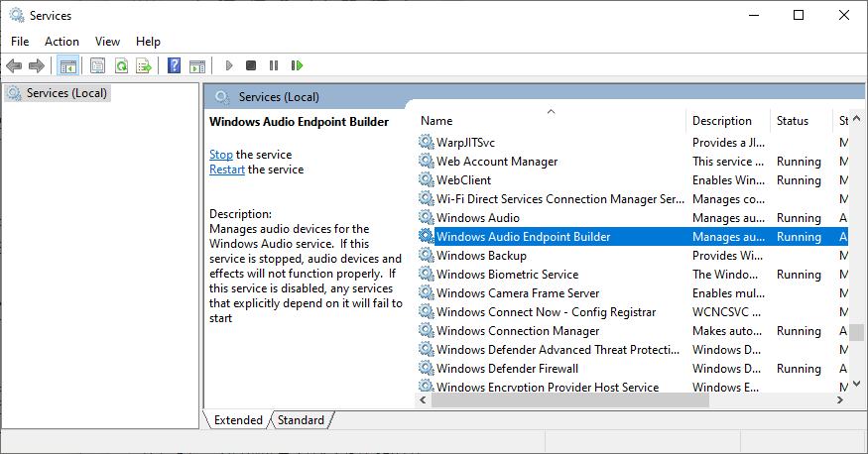868x454 pixels.
Task: Select the Windows Defender Firewall service
Action: click(x=633, y=368)
